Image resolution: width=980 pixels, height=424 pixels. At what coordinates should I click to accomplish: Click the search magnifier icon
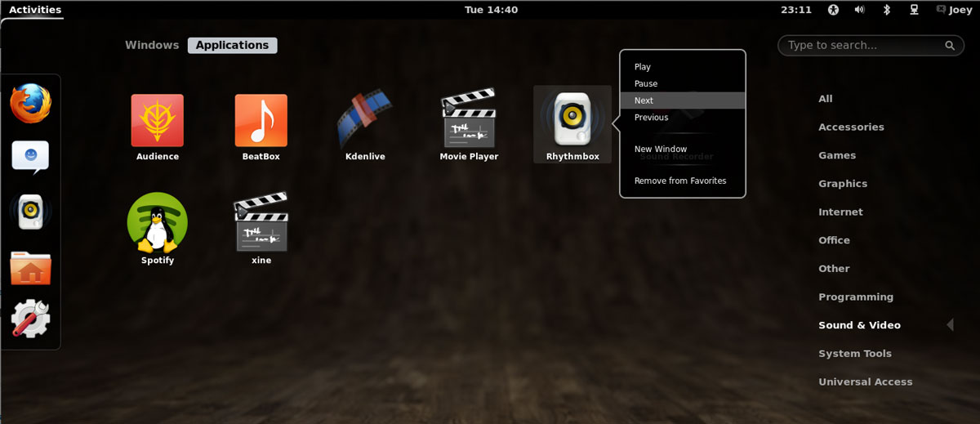950,46
